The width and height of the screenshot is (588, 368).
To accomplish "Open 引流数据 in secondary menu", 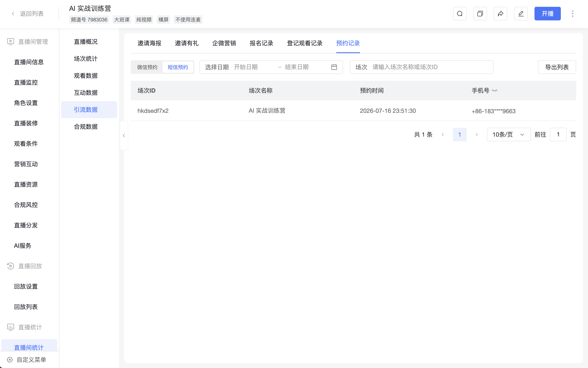I will tap(89, 110).
